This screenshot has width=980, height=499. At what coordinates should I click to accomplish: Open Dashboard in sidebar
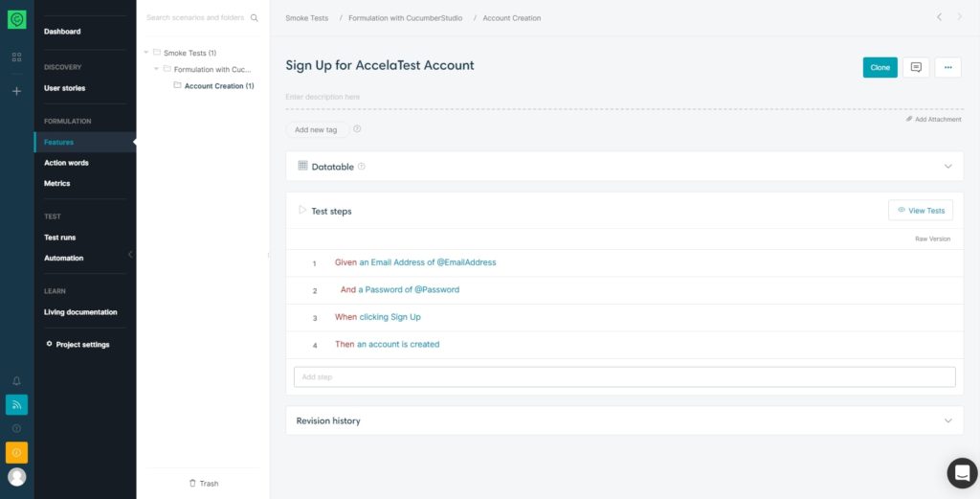click(62, 32)
